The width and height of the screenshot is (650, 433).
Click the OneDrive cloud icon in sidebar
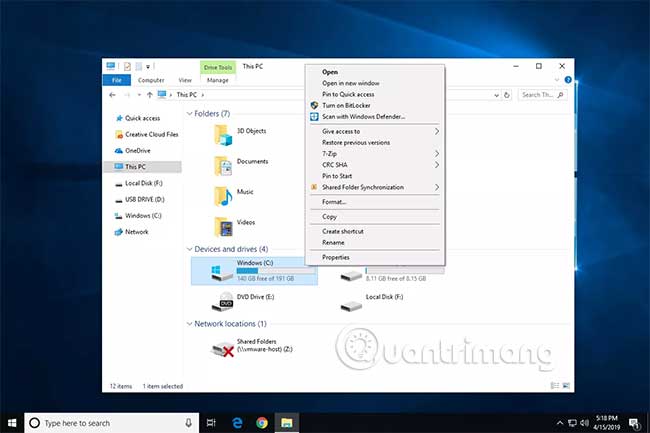coord(119,151)
